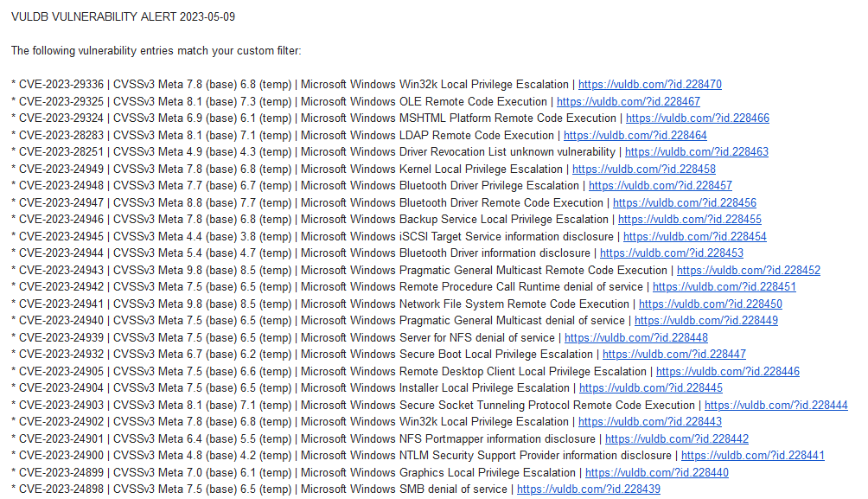Open the LDAP Remote Code Execution link id.228464
868x499 pixels.
[635, 135]
